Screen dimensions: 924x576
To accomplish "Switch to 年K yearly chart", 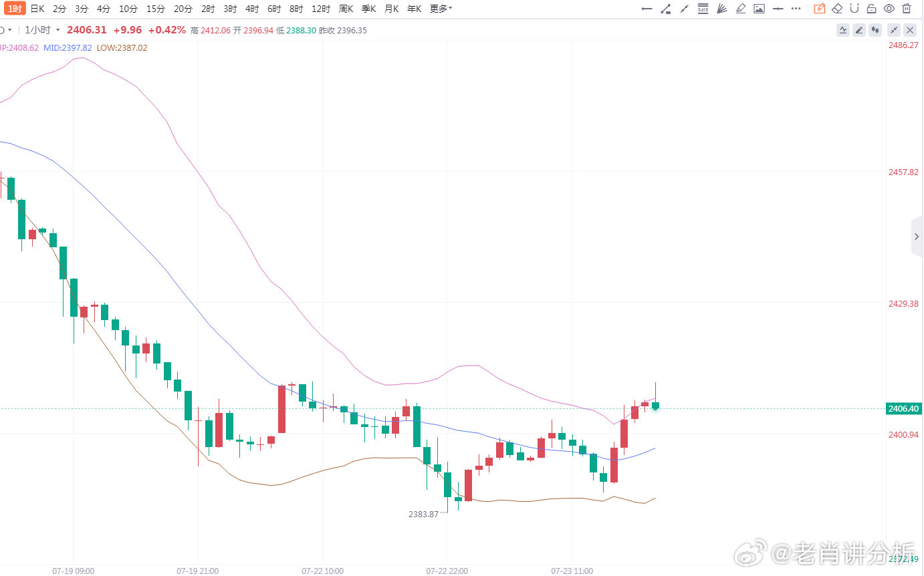I will (x=414, y=9).
